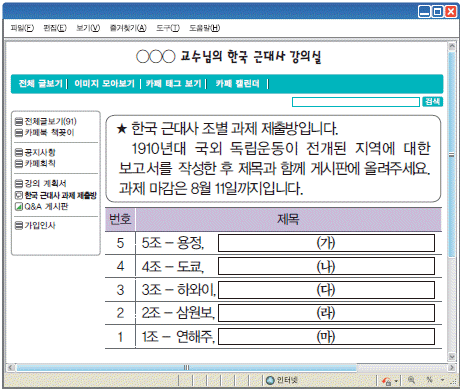Click the 검색 search button
Image resolution: width=462 pixels, height=390 pixels.
click(x=432, y=102)
